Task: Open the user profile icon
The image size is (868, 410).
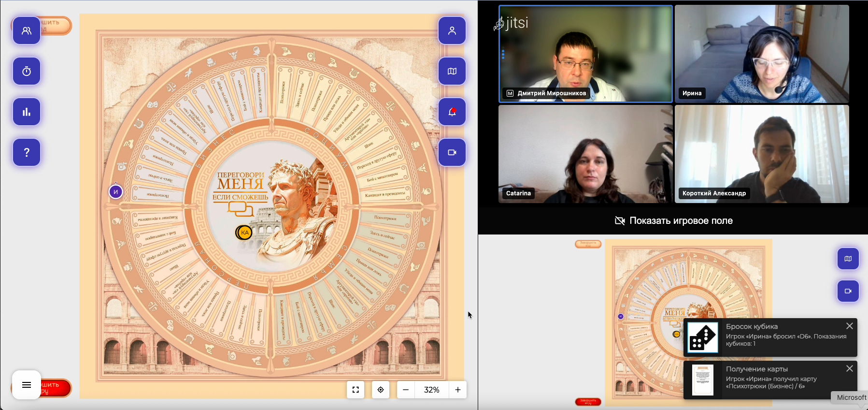Action: [452, 30]
